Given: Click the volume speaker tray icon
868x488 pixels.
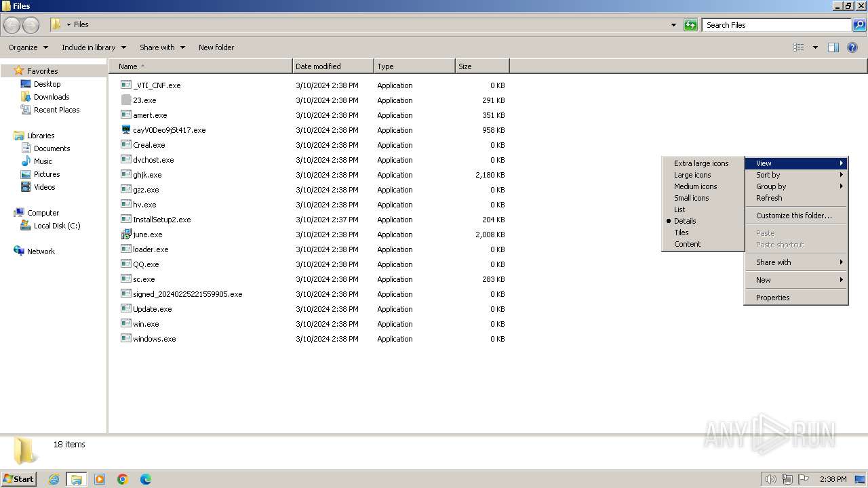Looking at the screenshot, I should tap(770, 479).
